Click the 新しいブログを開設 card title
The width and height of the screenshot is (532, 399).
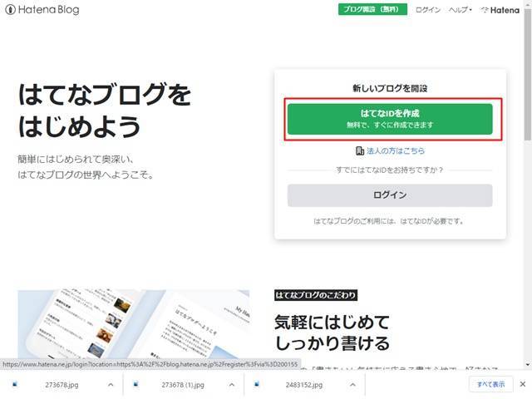[390, 89]
